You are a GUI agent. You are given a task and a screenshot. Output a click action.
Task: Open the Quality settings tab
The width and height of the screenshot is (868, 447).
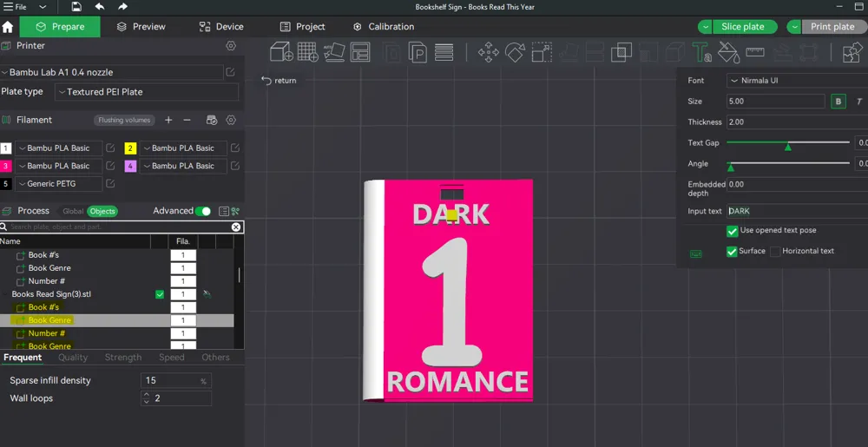pyautogui.click(x=73, y=358)
